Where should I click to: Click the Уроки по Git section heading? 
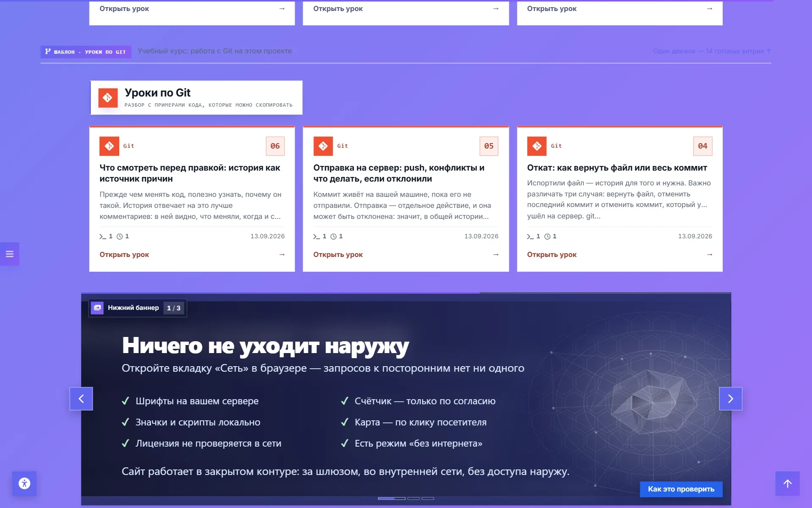coord(157,93)
